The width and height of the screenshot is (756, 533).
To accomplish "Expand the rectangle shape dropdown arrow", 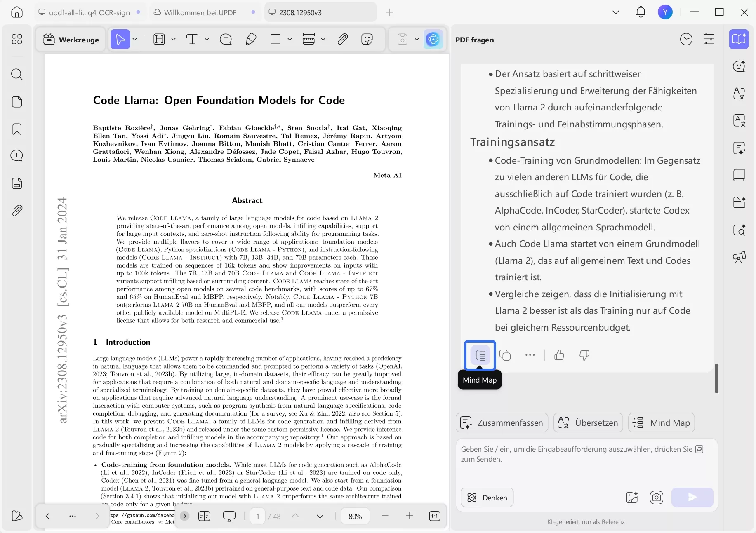I will (x=290, y=40).
